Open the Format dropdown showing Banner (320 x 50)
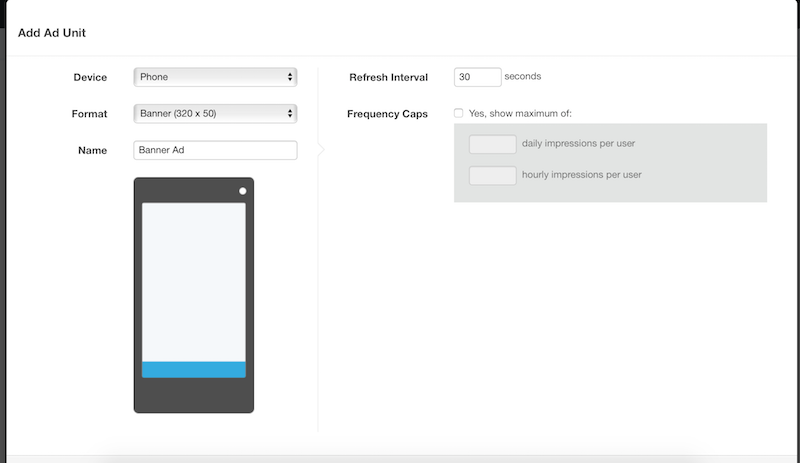Image resolution: width=800 pixels, height=463 pixels. (215, 113)
